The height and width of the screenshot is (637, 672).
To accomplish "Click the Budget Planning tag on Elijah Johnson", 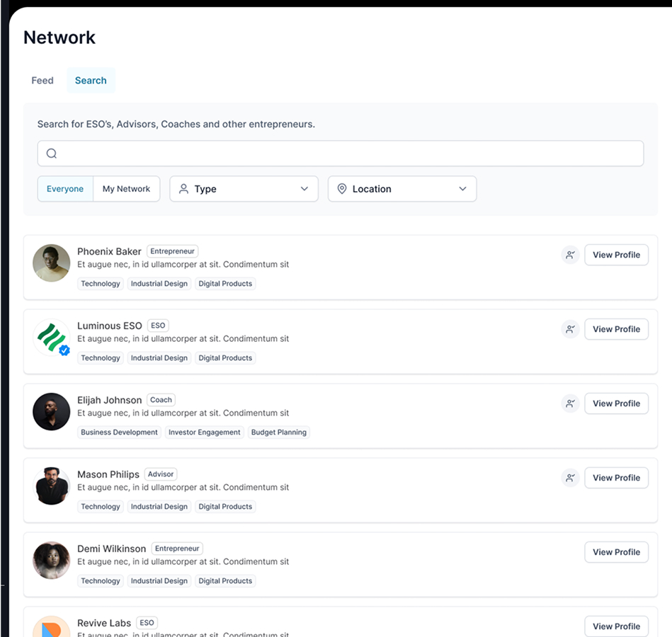I will tap(278, 432).
